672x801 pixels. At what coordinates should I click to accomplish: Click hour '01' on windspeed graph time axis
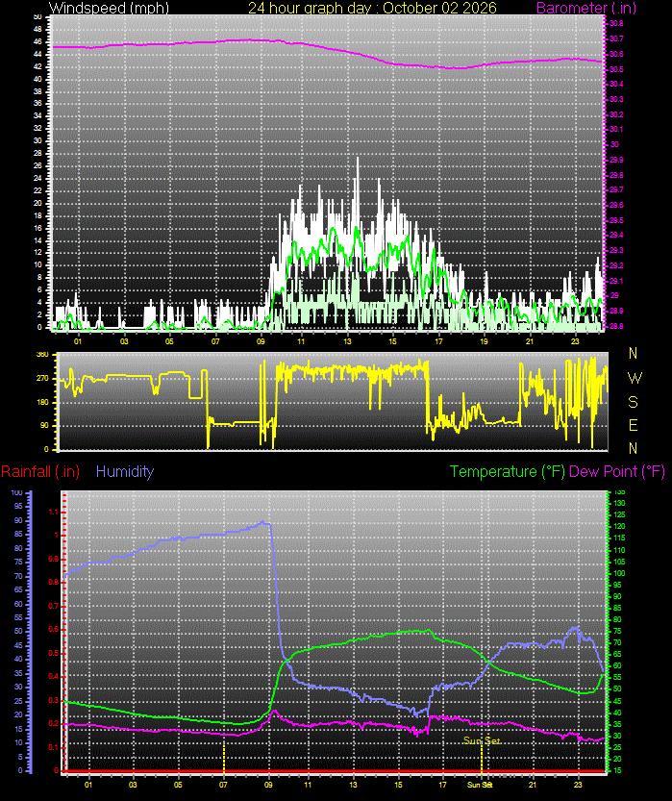[78, 341]
